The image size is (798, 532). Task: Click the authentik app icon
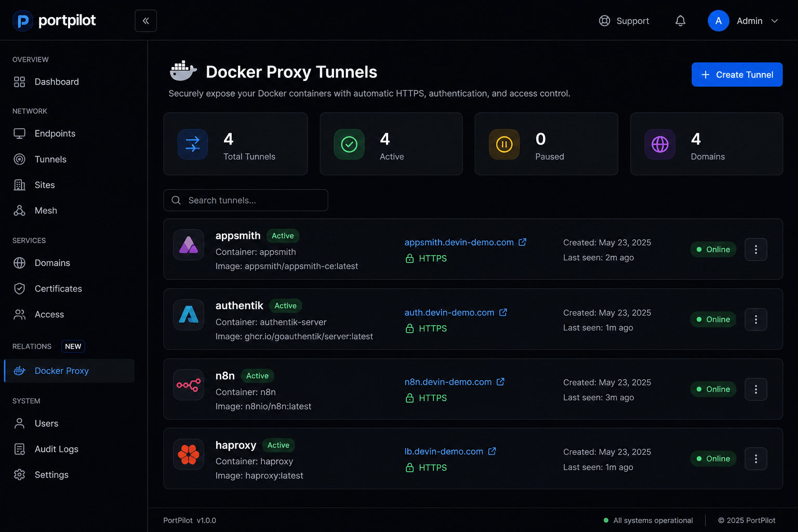point(189,314)
